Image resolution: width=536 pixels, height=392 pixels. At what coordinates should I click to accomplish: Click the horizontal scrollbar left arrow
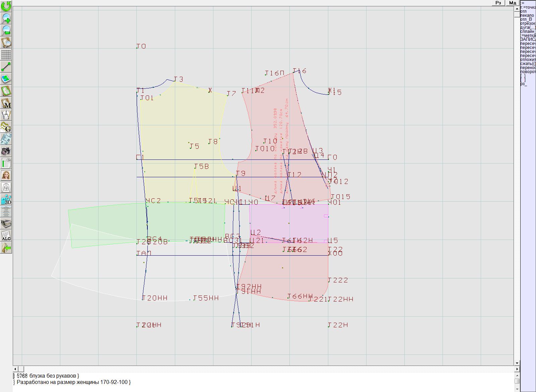(x=15, y=369)
